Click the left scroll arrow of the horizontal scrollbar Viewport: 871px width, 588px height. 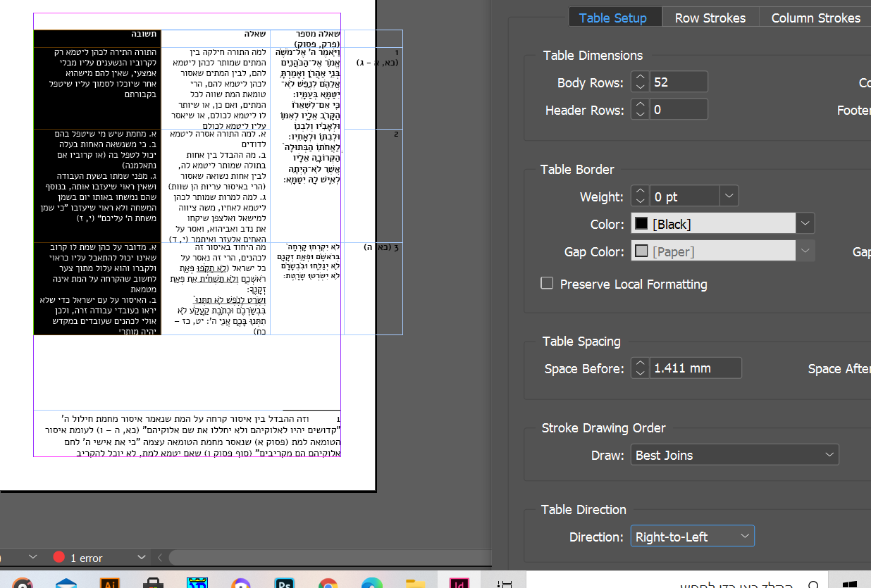(x=160, y=557)
